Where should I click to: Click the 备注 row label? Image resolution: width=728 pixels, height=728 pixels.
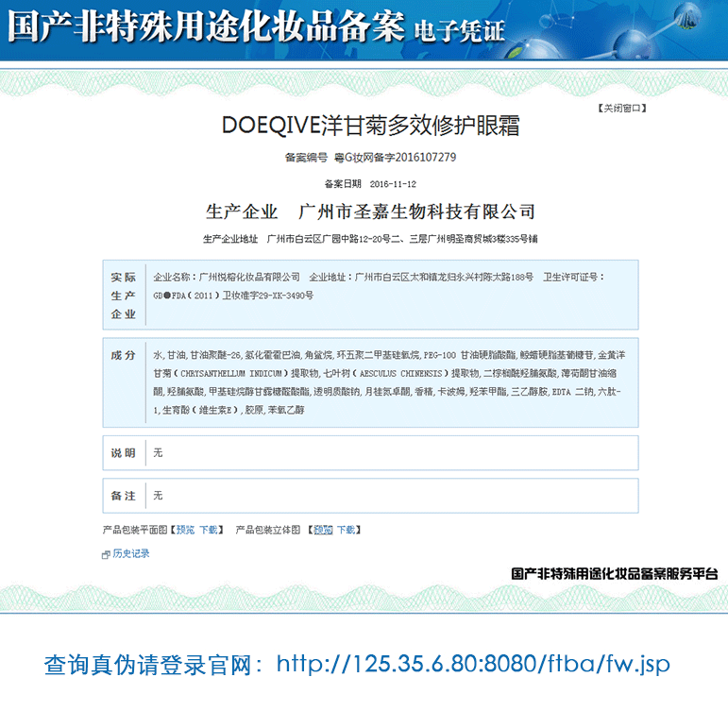(123, 496)
